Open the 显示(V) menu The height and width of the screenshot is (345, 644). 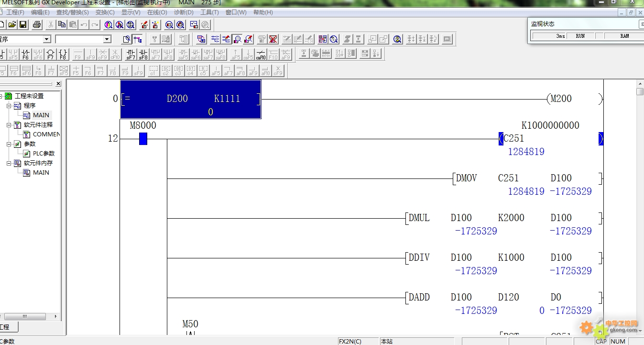coord(131,12)
